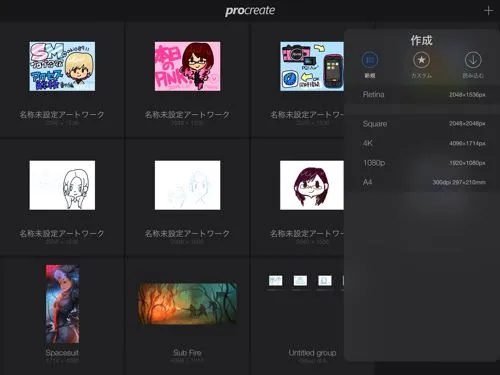The width and height of the screenshot is (500, 375).
Task: Choose the A4 canvas preset
Action: [x=423, y=182]
